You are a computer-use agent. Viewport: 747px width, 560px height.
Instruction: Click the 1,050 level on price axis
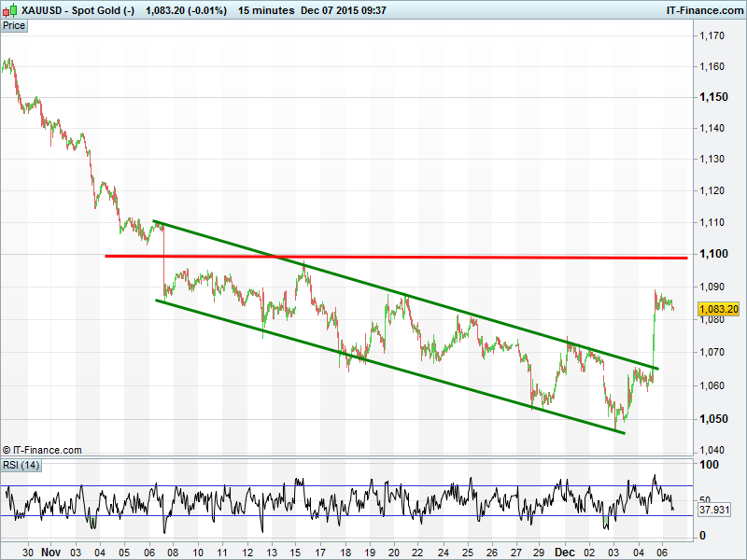pos(715,419)
